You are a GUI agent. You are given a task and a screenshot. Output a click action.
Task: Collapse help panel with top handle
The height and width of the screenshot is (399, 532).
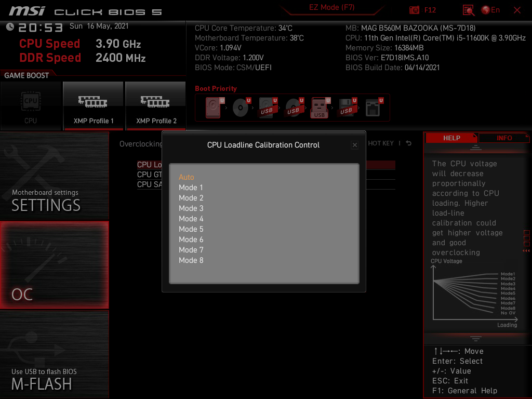pyautogui.click(x=476, y=148)
